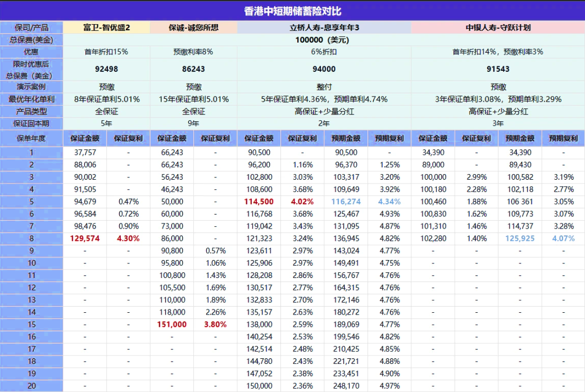Click the rate 2.99% in year 3
The height and width of the screenshot is (392, 585).
tap(477, 177)
